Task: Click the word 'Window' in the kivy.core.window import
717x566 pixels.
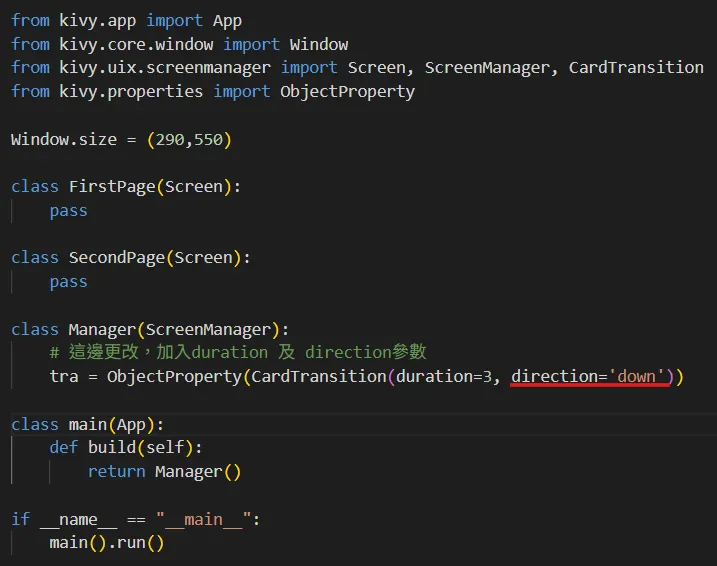Action: click(319, 44)
